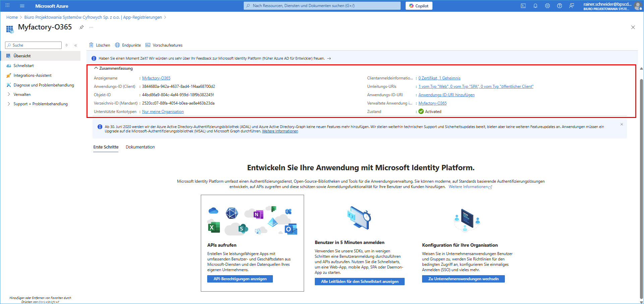Collapse the left navigation menu

click(x=76, y=45)
